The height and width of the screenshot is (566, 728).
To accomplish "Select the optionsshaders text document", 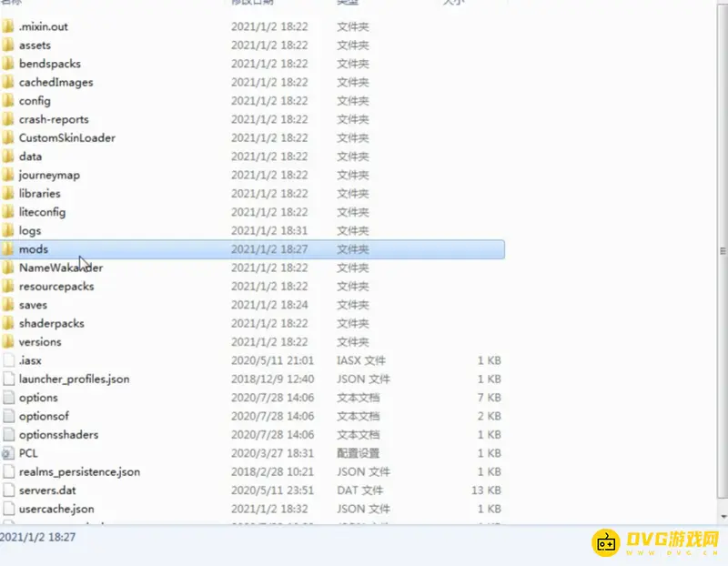I will click(58, 435).
